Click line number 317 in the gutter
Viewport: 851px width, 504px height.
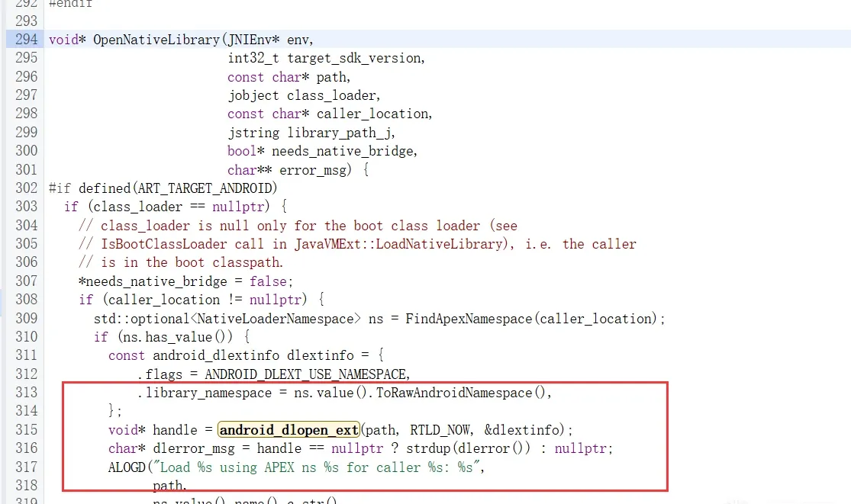[27, 467]
